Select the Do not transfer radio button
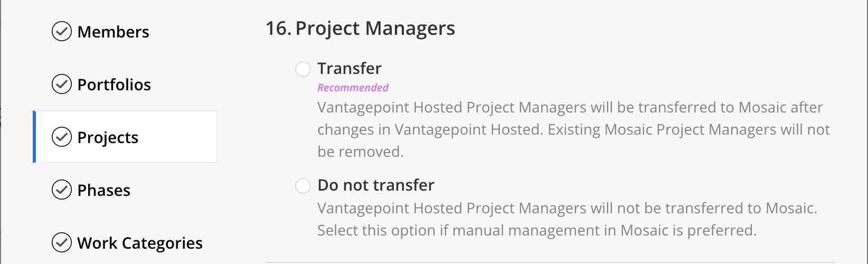The image size is (868, 264). (x=303, y=186)
